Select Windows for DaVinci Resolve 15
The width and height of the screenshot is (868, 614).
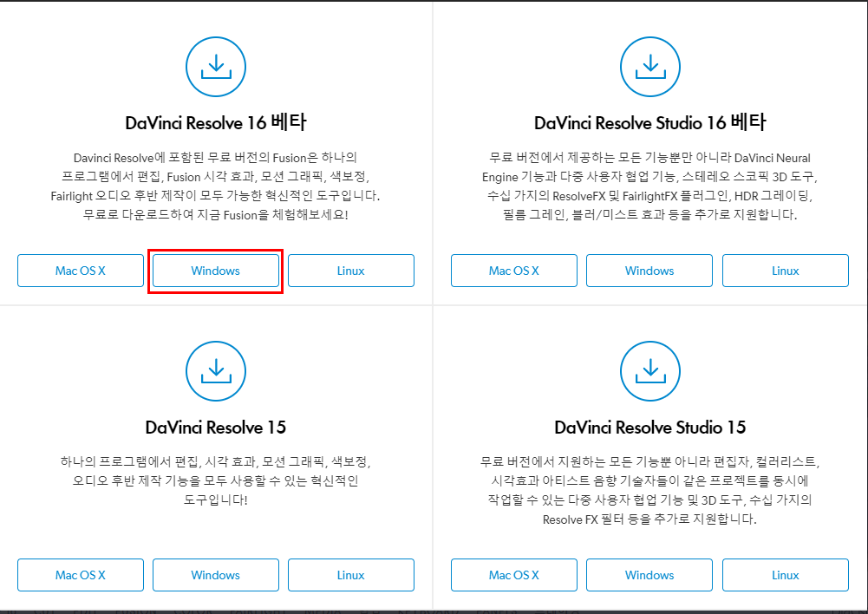pos(216,575)
